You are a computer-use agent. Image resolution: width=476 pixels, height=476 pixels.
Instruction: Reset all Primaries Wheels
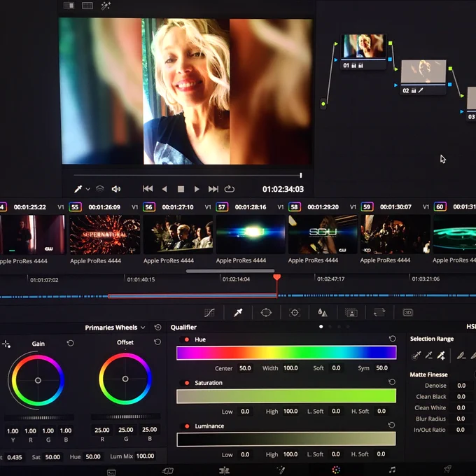[158, 328]
